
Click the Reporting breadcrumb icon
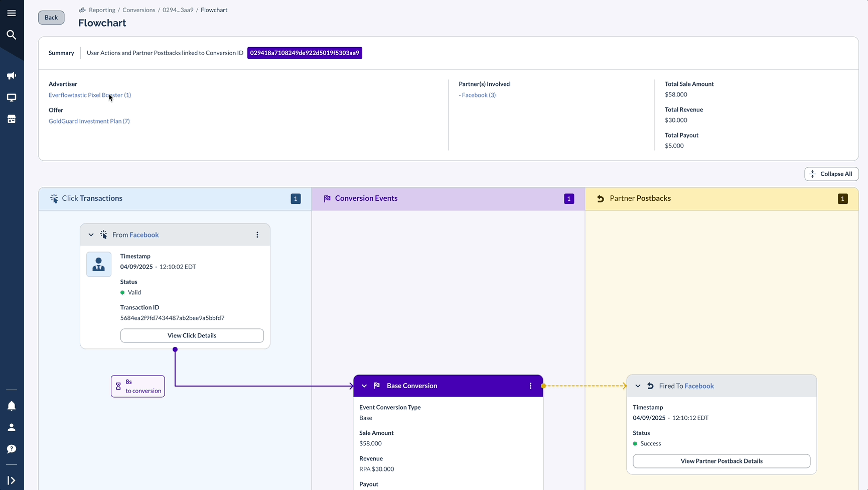pyautogui.click(x=82, y=10)
